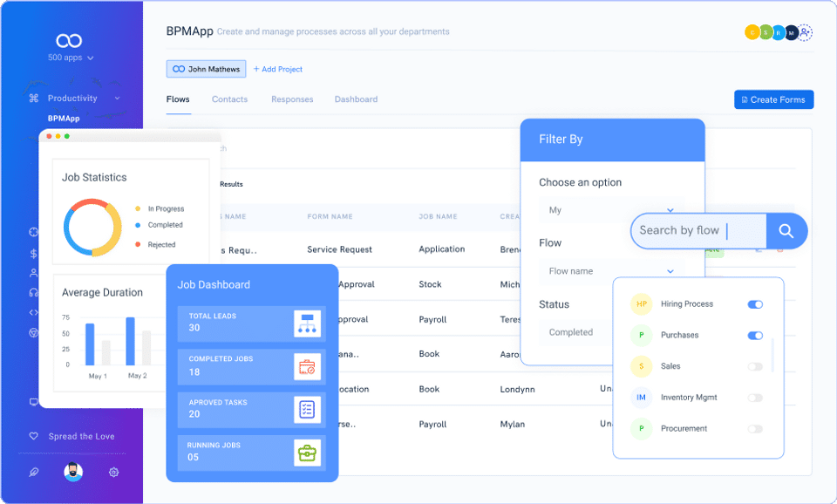Enable the Inventory Mgmt toggle
The image size is (837, 504).
tap(755, 398)
